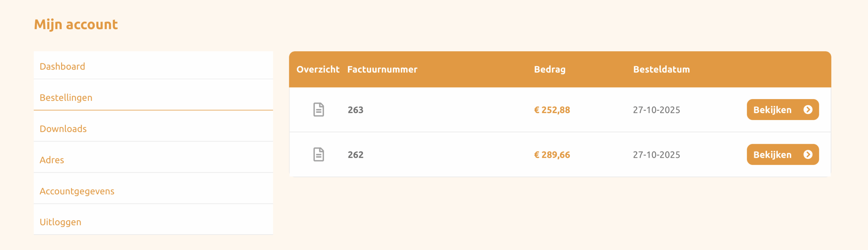Screen dimensions: 868x250
Task: Select invoice number 263
Action: (x=355, y=110)
